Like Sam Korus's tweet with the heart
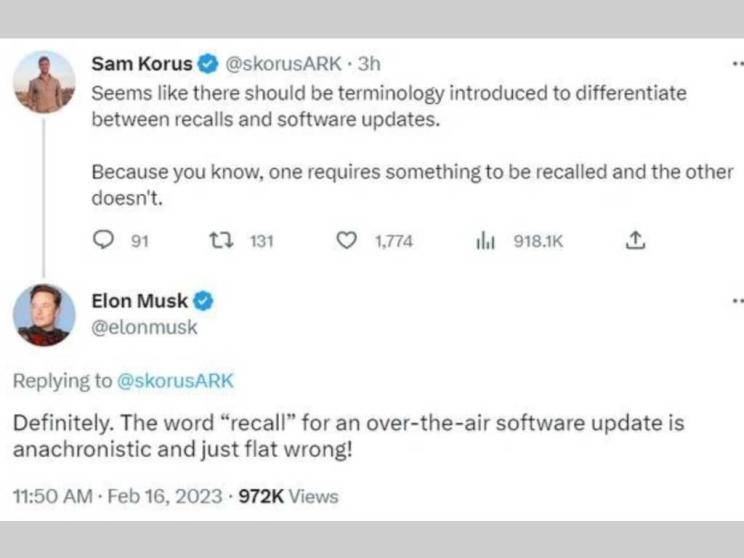The height and width of the screenshot is (558, 744). tap(346, 240)
